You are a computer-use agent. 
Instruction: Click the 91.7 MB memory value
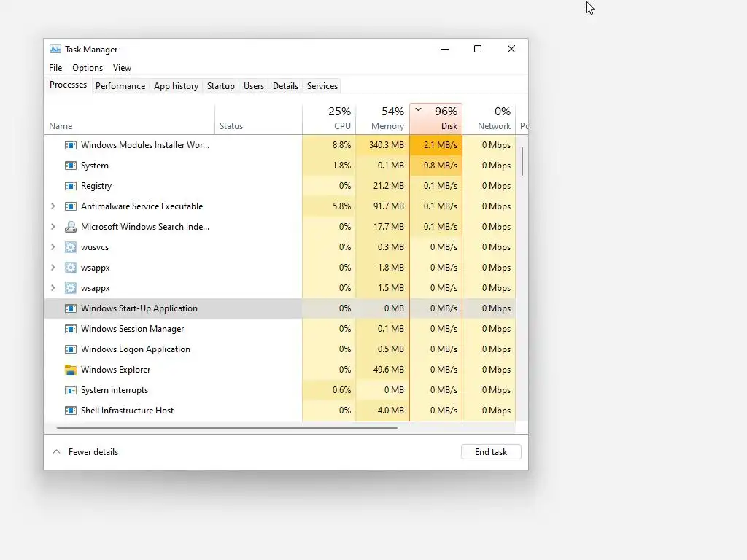[388, 206]
